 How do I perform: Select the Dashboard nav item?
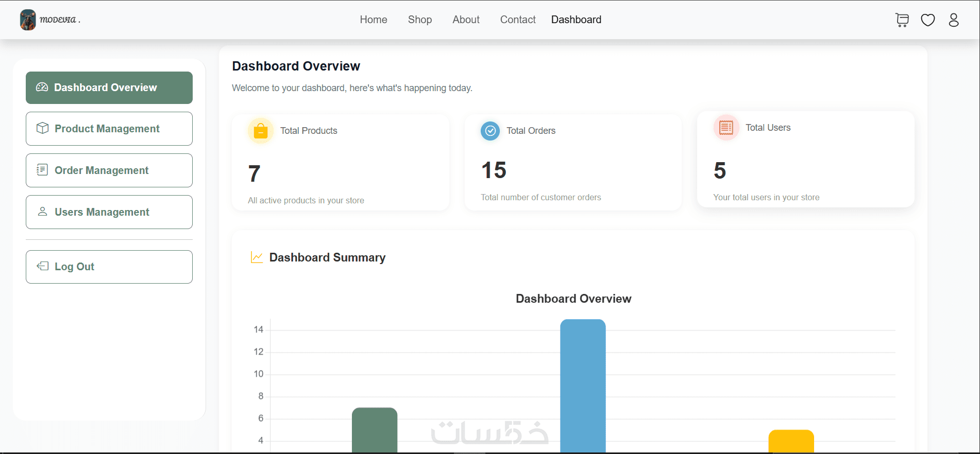pos(576,20)
